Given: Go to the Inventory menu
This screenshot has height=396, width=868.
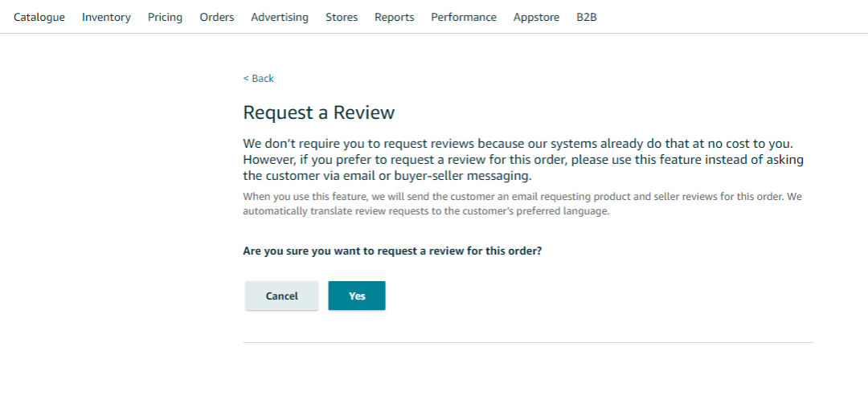Looking at the screenshot, I should tap(106, 17).
